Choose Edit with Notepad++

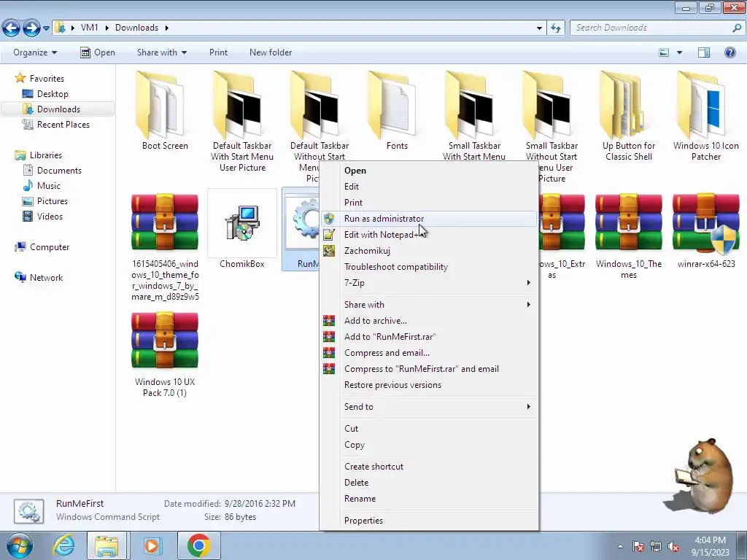pyautogui.click(x=429, y=235)
